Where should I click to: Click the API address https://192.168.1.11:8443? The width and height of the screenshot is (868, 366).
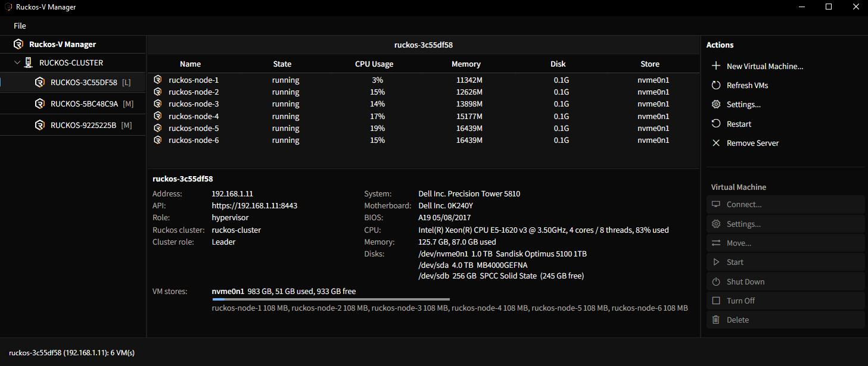254,205
